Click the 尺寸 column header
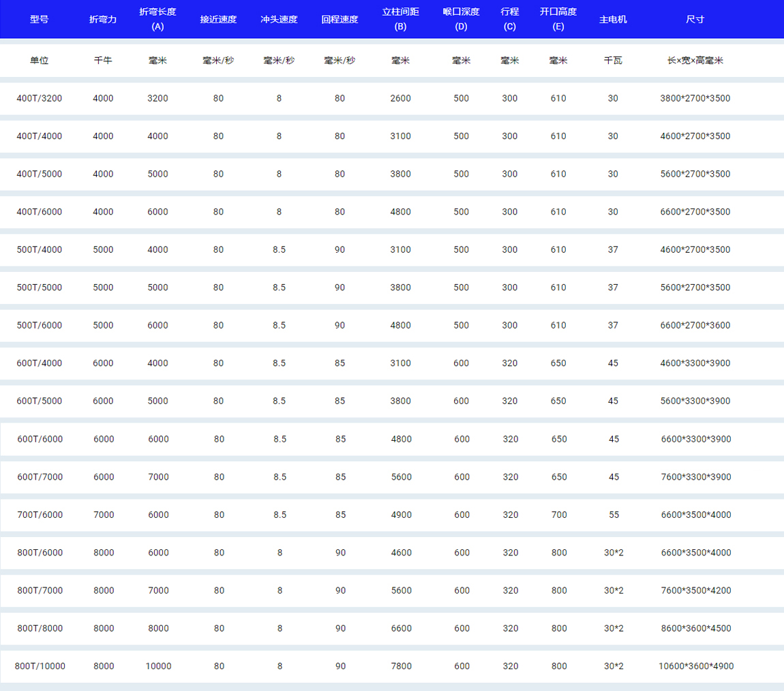The height and width of the screenshot is (691, 784). 695,19
